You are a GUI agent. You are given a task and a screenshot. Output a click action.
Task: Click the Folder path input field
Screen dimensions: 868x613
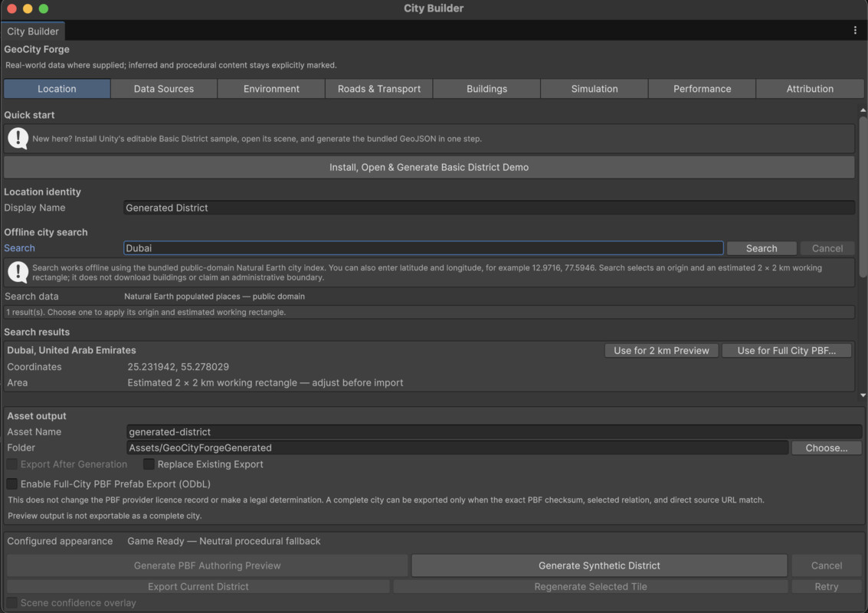457,447
